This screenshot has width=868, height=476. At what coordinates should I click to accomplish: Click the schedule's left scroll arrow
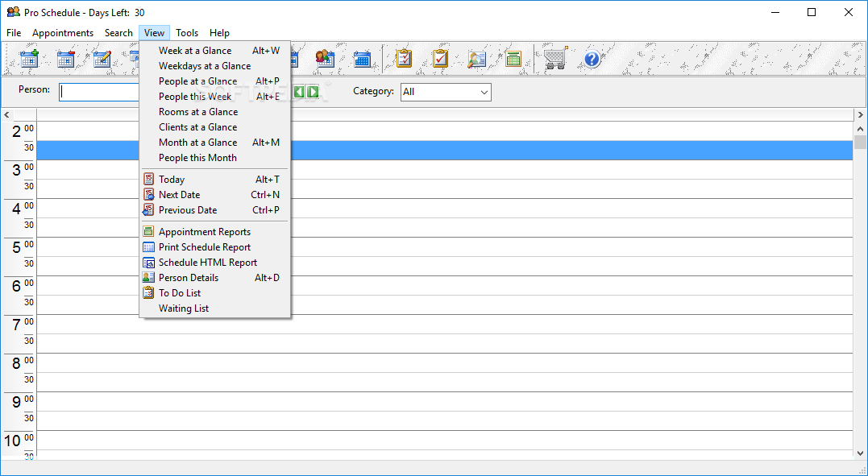pos(6,115)
